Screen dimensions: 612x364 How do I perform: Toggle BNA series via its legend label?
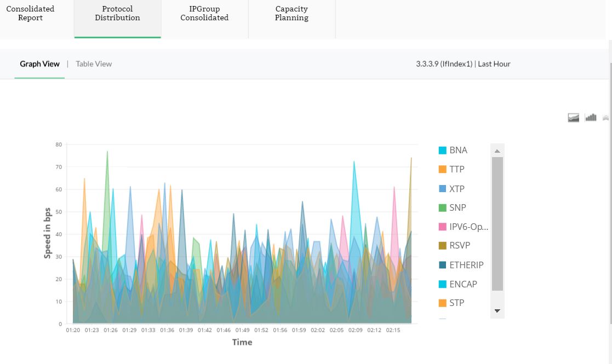458,151
